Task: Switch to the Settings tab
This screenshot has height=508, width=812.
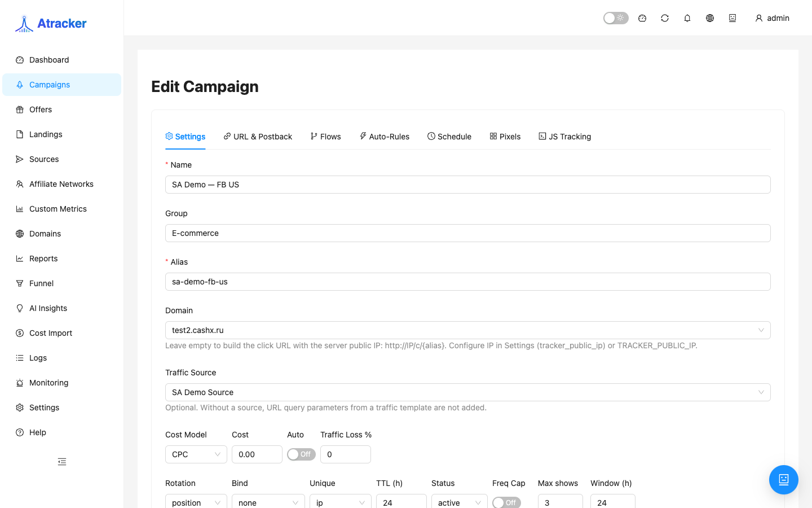Action: [x=186, y=137]
